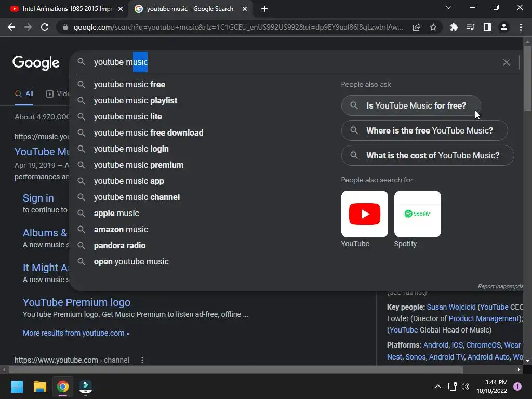This screenshot has height=399, width=532.
Task: Close the youtube music Google Search tab
Action: click(245, 9)
